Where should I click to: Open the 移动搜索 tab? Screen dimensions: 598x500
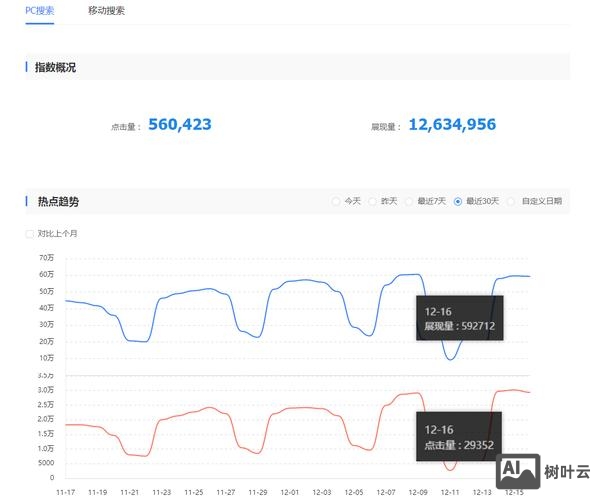106,11
